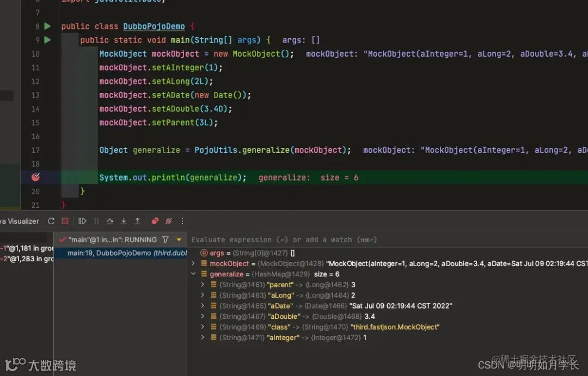Stop the running debug process
588x376 pixels.
[65, 221]
